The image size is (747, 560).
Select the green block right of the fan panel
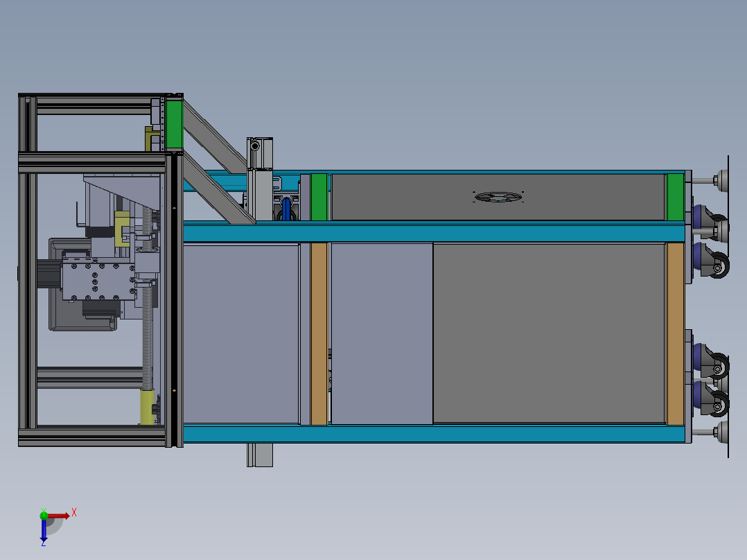[x=675, y=197]
